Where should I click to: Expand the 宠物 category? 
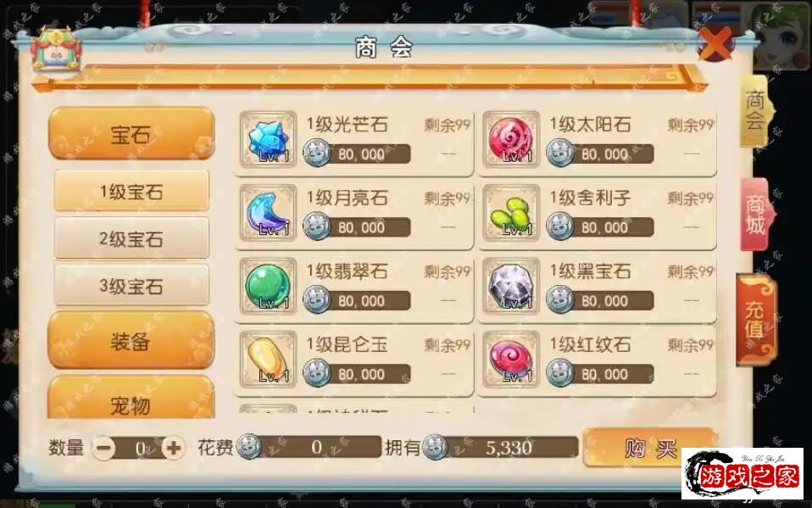(x=131, y=398)
